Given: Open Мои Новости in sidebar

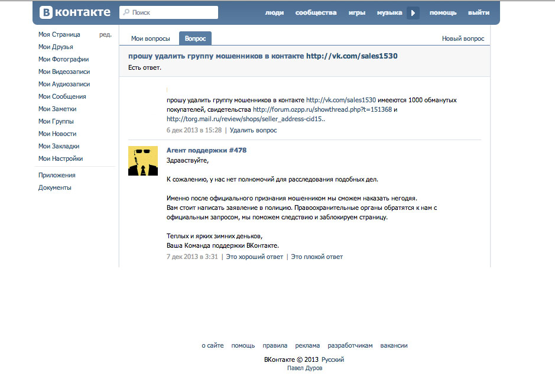Looking at the screenshot, I should coord(57,134).
